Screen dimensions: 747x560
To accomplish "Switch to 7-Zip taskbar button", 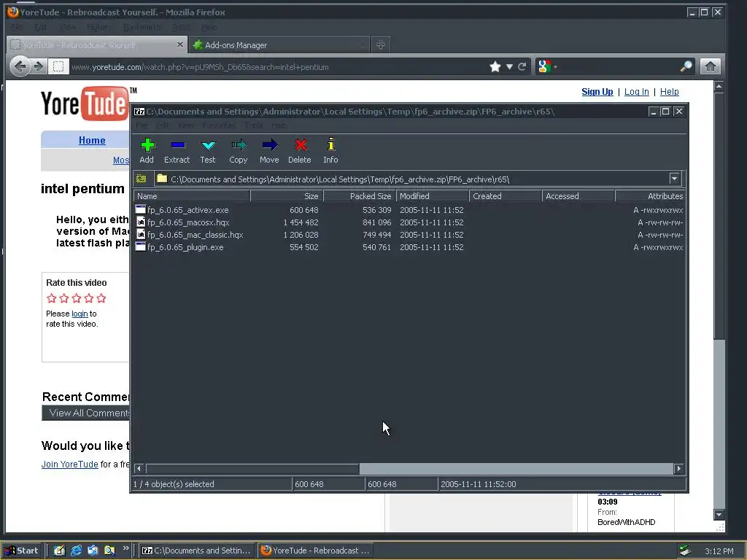I will (x=197, y=551).
